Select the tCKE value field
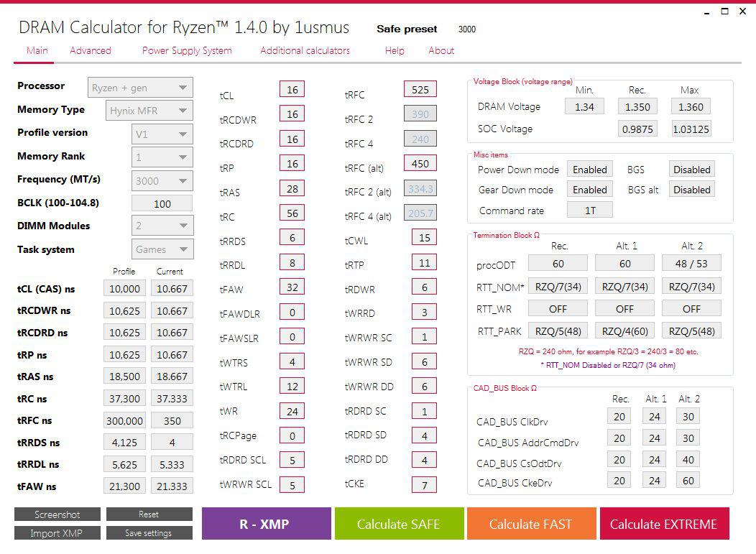The width and height of the screenshot is (756, 554). (424, 485)
